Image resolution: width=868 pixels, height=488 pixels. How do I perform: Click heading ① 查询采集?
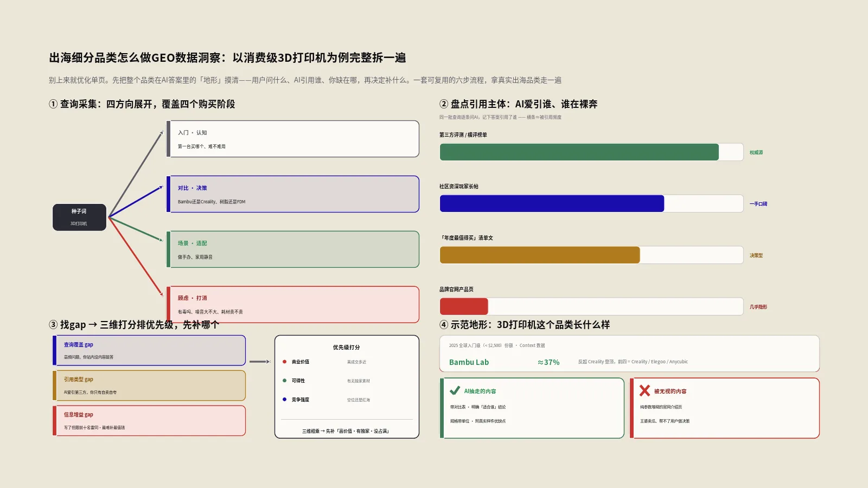click(x=142, y=104)
